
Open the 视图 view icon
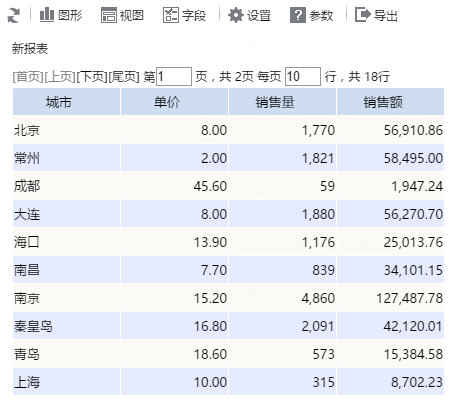coord(109,15)
